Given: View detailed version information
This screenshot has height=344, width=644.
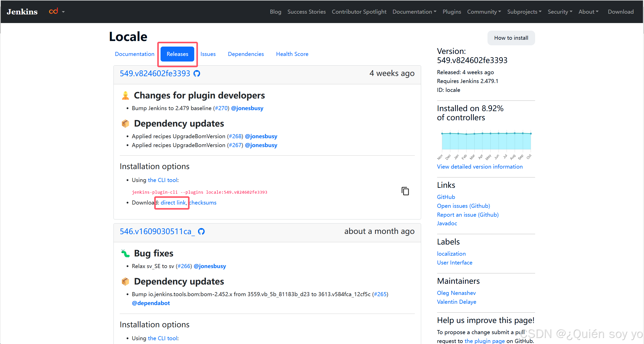Looking at the screenshot, I should tap(480, 167).
